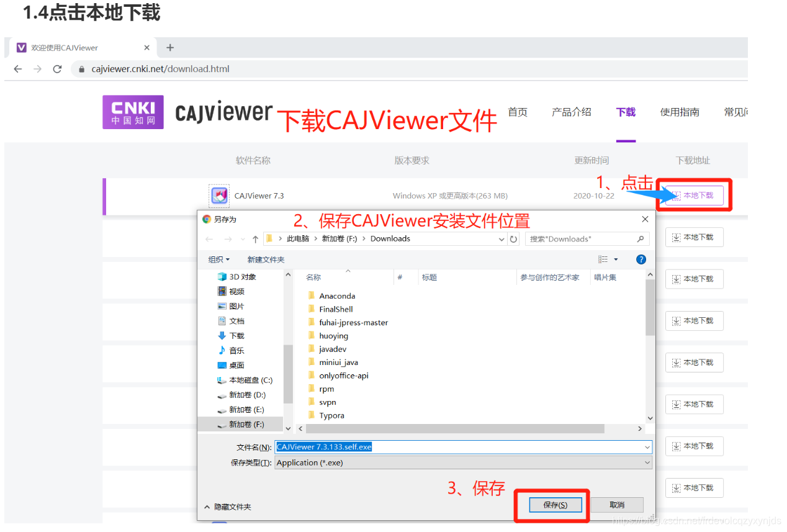Click the browser forward arrow
The width and height of the screenshot is (787, 532).
tap(38, 69)
